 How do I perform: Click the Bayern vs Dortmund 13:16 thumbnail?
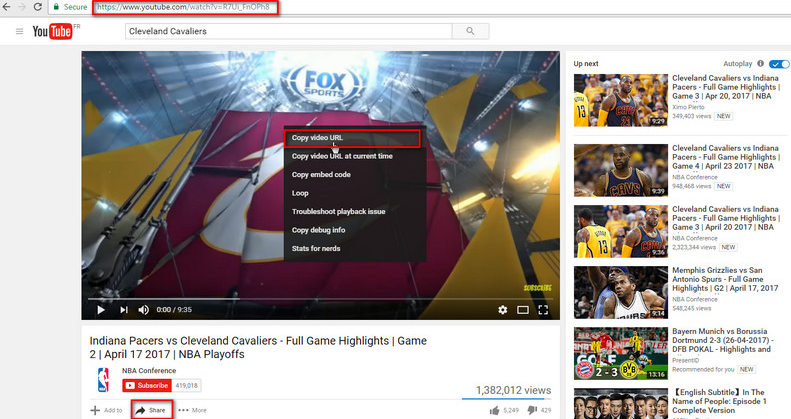pos(620,353)
